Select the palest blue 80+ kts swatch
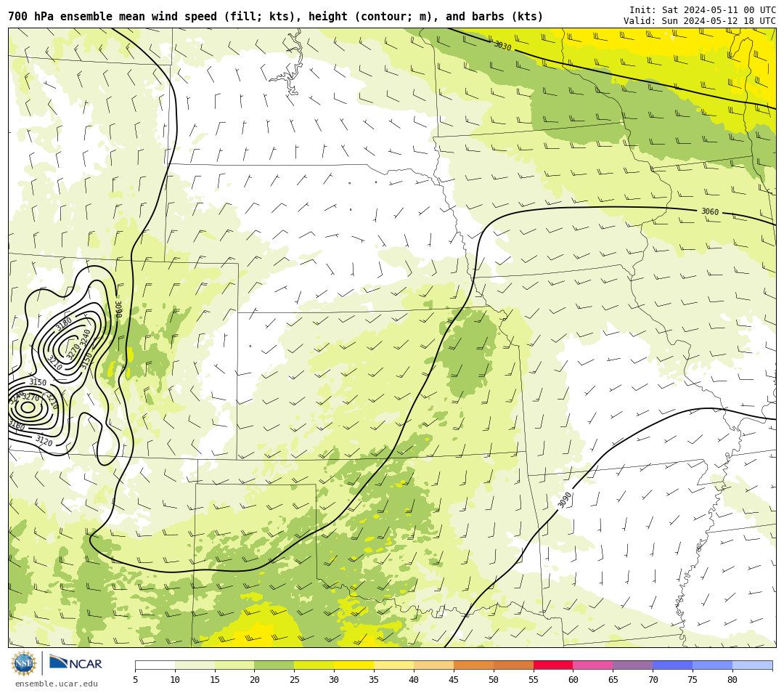 753,665
